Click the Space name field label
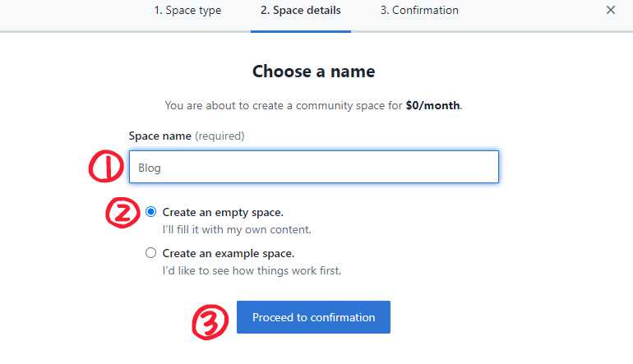 pyautogui.click(x=159, y=136)
